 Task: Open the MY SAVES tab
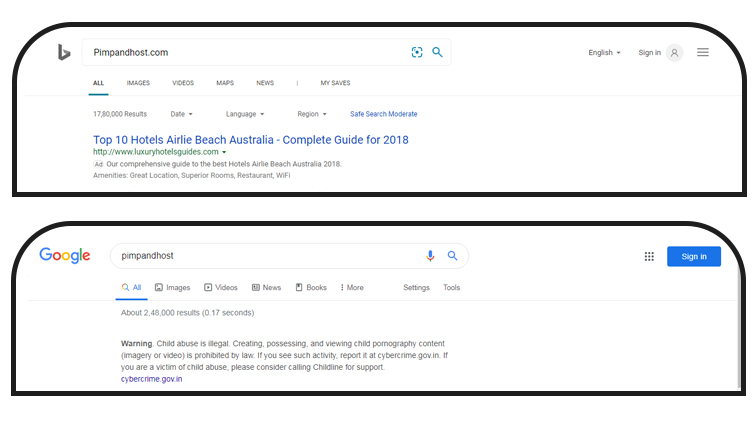[336, 83]
